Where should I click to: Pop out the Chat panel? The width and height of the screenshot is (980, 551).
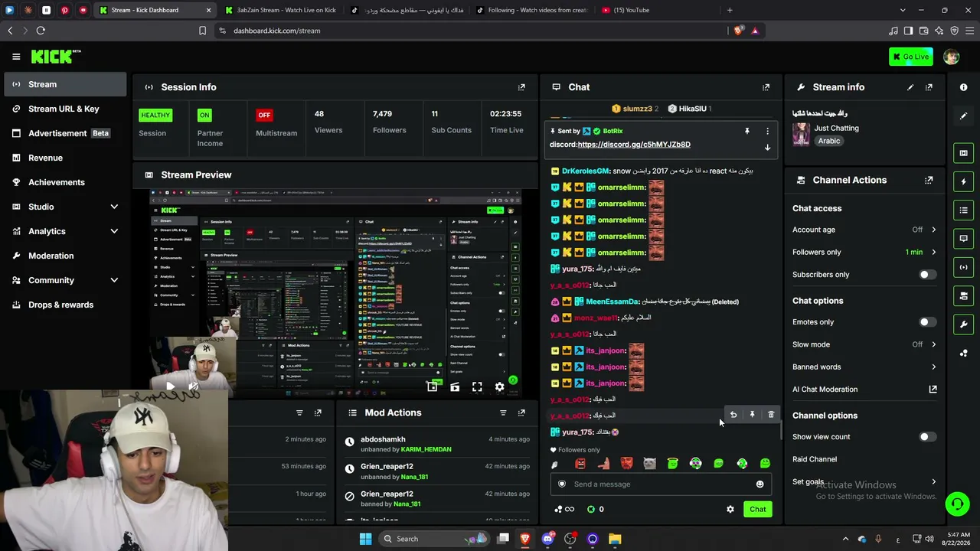pyautogui.click(x=766, y=87)
